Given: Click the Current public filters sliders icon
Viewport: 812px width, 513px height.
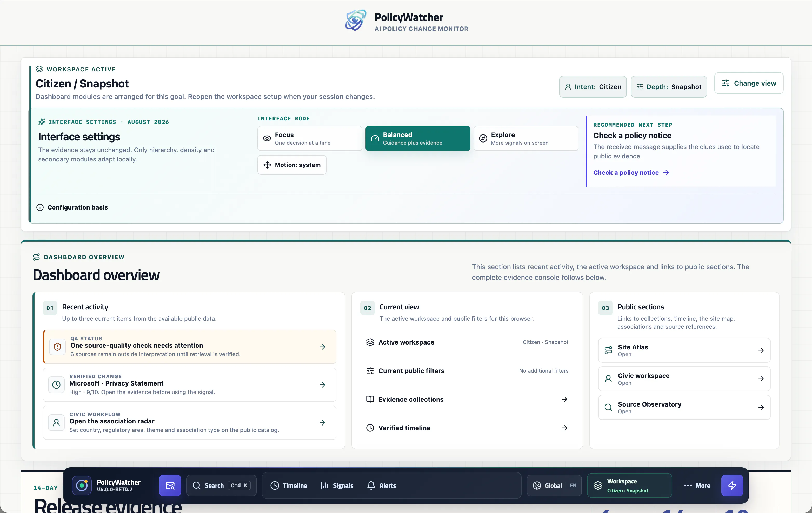Looking at the screenshot, I should pos(370,371).
